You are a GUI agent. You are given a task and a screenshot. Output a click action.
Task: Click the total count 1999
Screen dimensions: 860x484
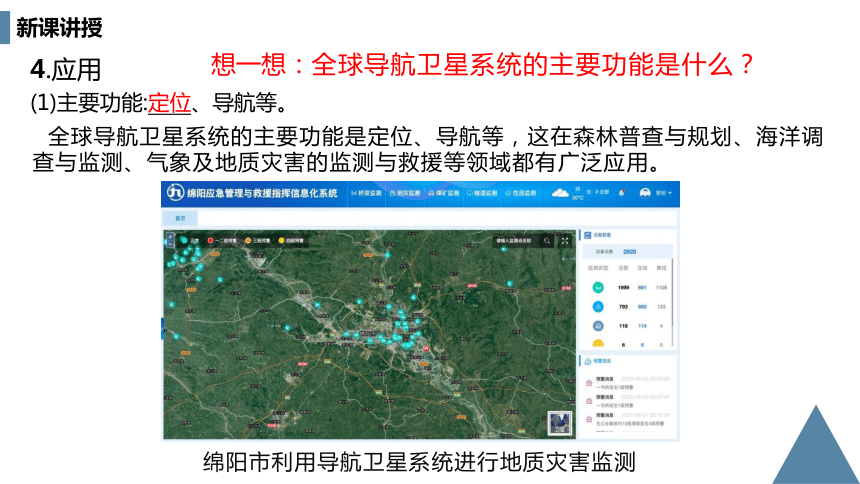click(623, 288)
